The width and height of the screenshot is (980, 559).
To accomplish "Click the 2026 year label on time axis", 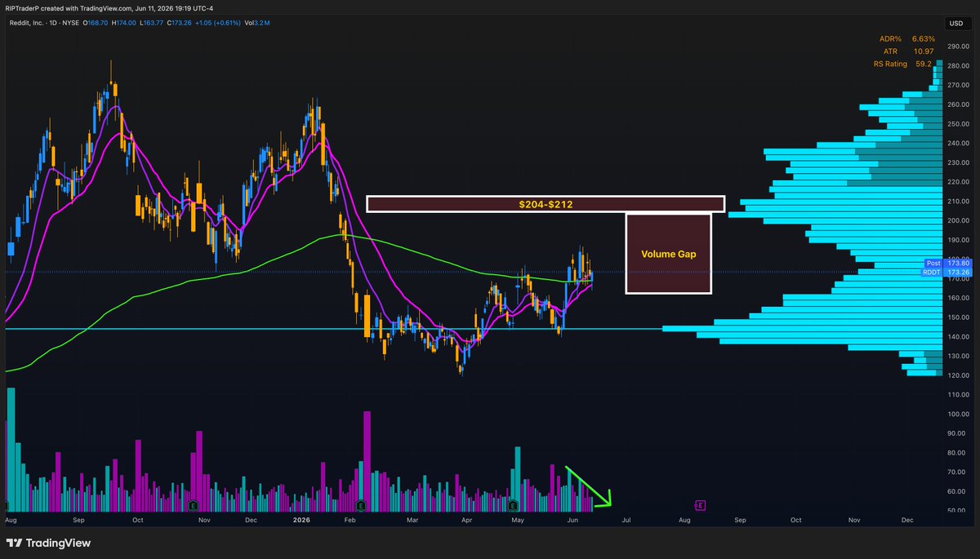I will (x=301, y=520).
